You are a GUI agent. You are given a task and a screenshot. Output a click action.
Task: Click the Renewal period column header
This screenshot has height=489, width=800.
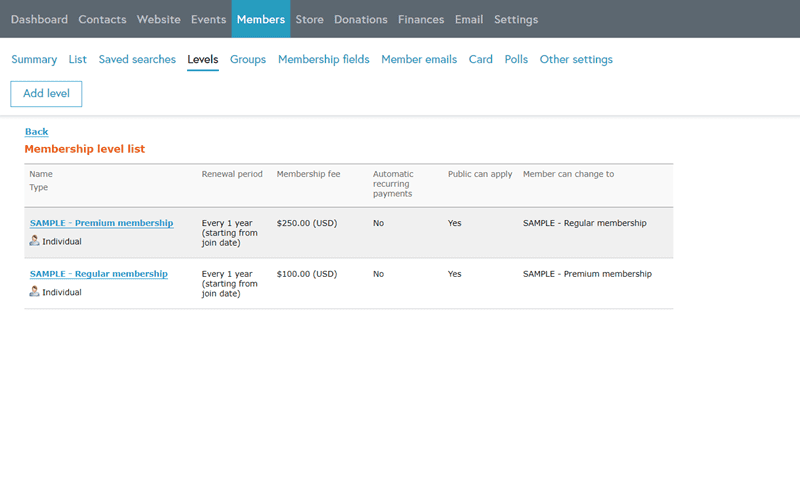coord(232,174)
